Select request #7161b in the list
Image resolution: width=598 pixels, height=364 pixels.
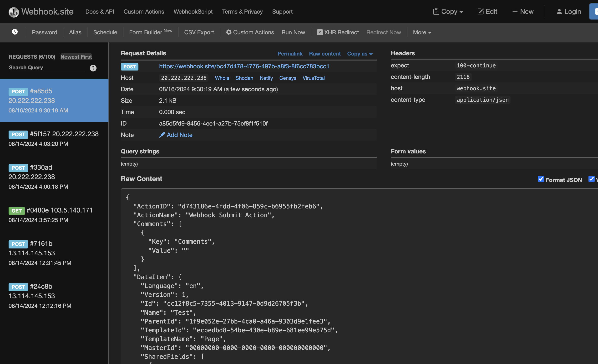coord(54,253)
